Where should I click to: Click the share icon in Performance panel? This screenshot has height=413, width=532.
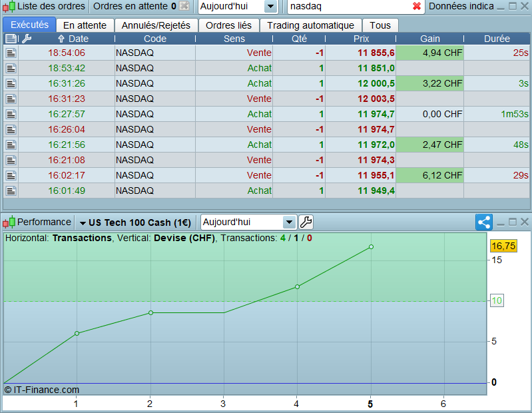pos(484,222)
